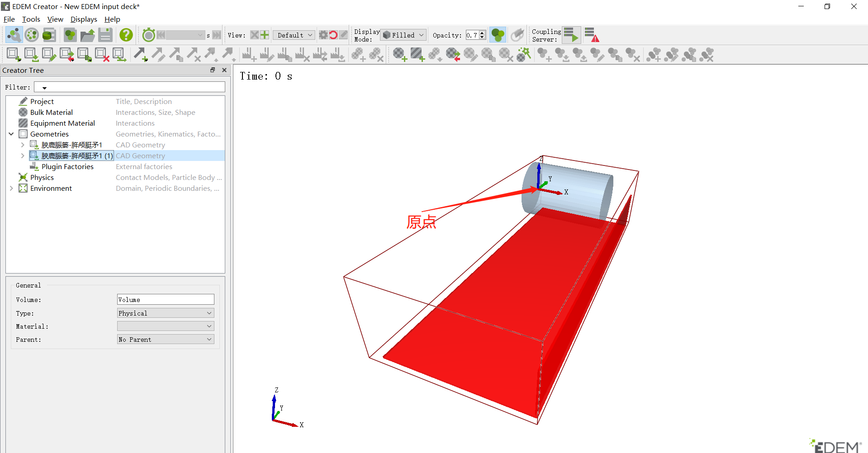Click the green plus view icon

click(265, 35)
